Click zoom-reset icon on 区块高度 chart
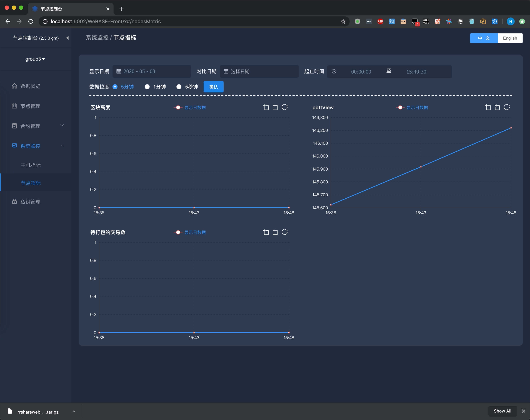 point(275,107)
